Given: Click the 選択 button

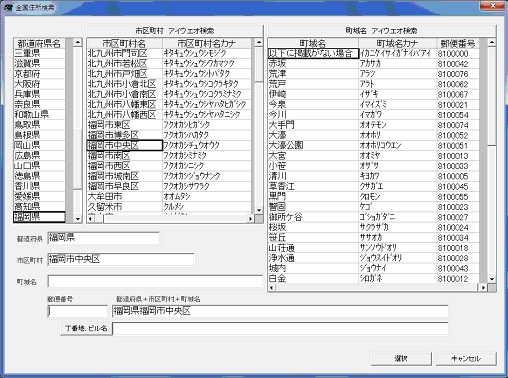Looking at the screenshot, I should 401,359.
